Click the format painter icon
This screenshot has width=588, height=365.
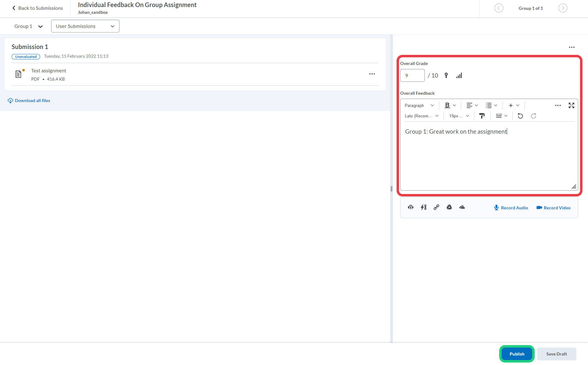(482, 116)
